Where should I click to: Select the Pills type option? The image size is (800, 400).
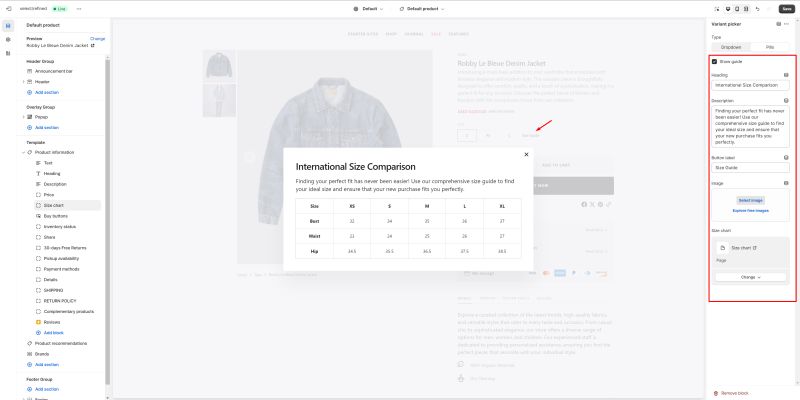[x=770, y=47]
